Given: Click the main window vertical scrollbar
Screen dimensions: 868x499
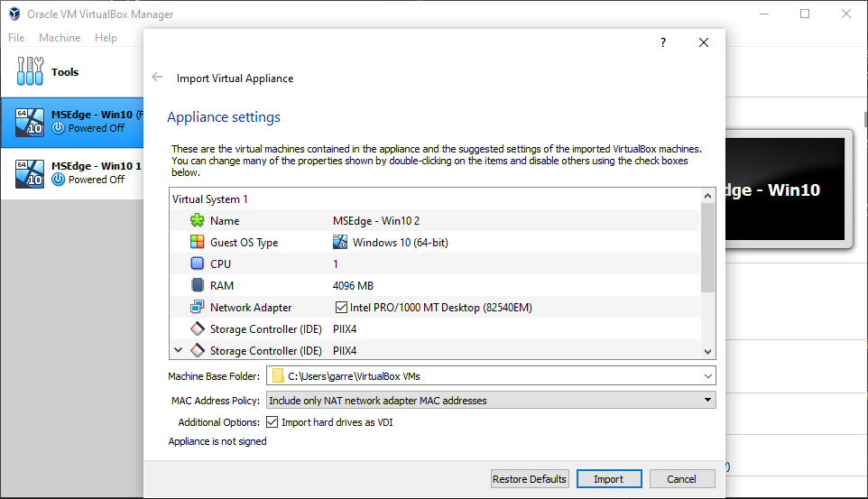Looking at the screenshot, I should tap(865, 118).
